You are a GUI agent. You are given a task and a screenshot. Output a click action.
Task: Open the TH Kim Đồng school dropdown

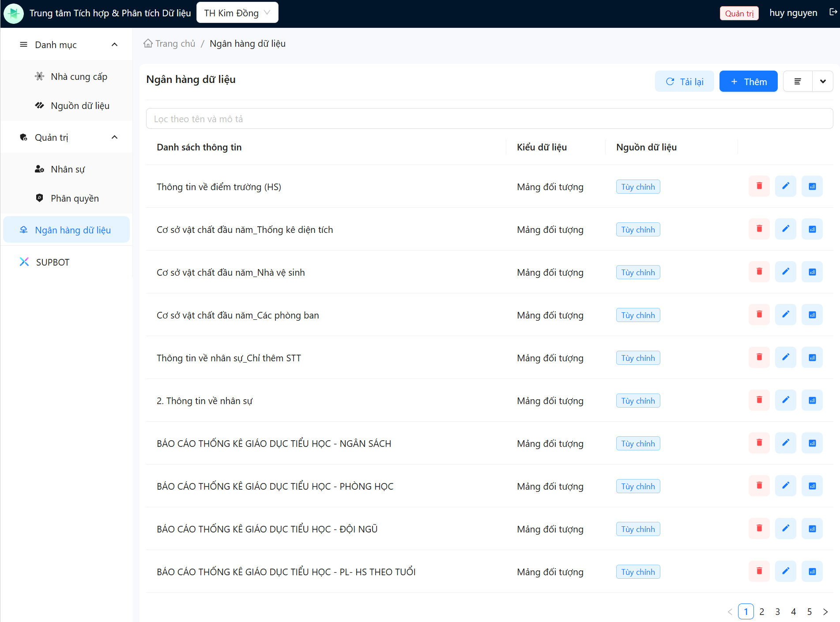tap(237, 13)
